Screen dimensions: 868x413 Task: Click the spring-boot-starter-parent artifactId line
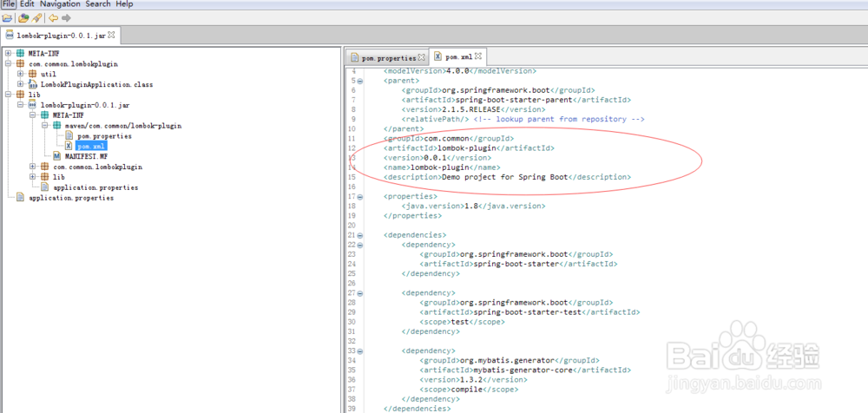(x=516, y=100)
